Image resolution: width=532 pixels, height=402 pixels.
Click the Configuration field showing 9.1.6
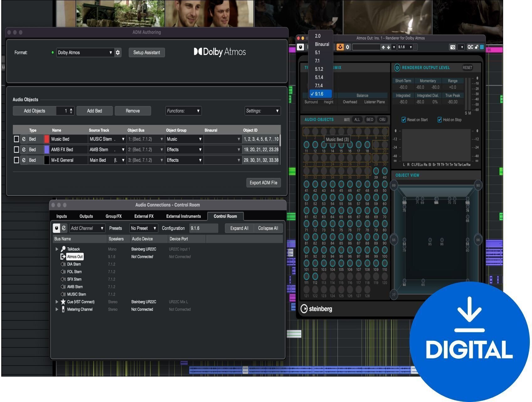(204, 228)
